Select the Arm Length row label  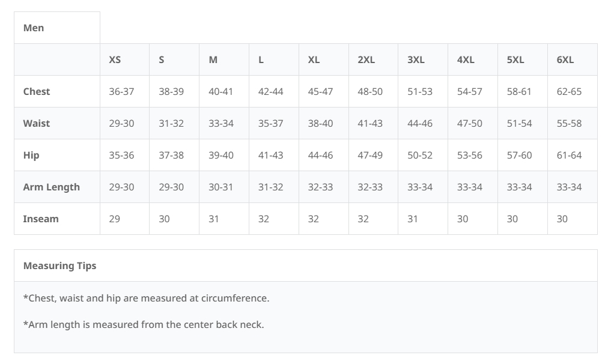(x=51, y=187)
